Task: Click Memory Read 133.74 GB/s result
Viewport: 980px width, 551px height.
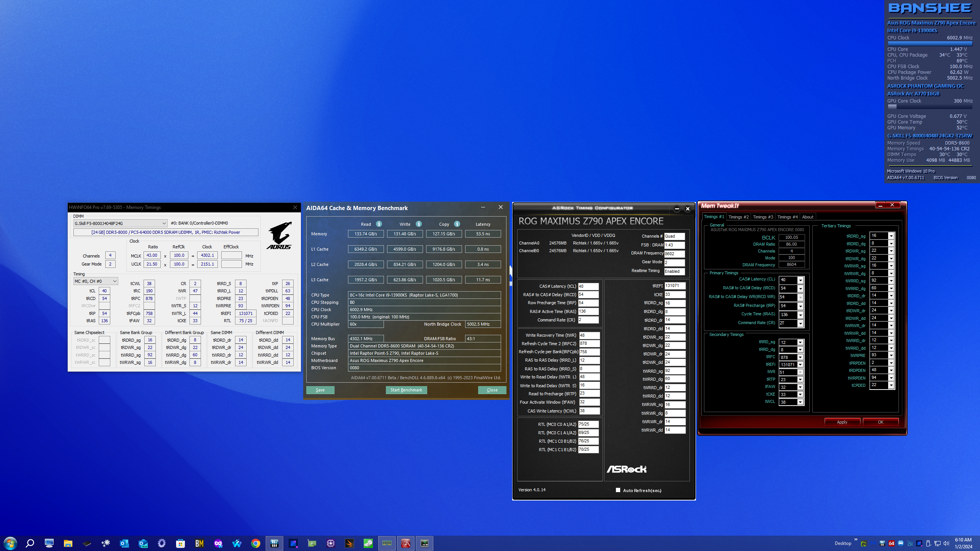Action: [x=366, y=234]
